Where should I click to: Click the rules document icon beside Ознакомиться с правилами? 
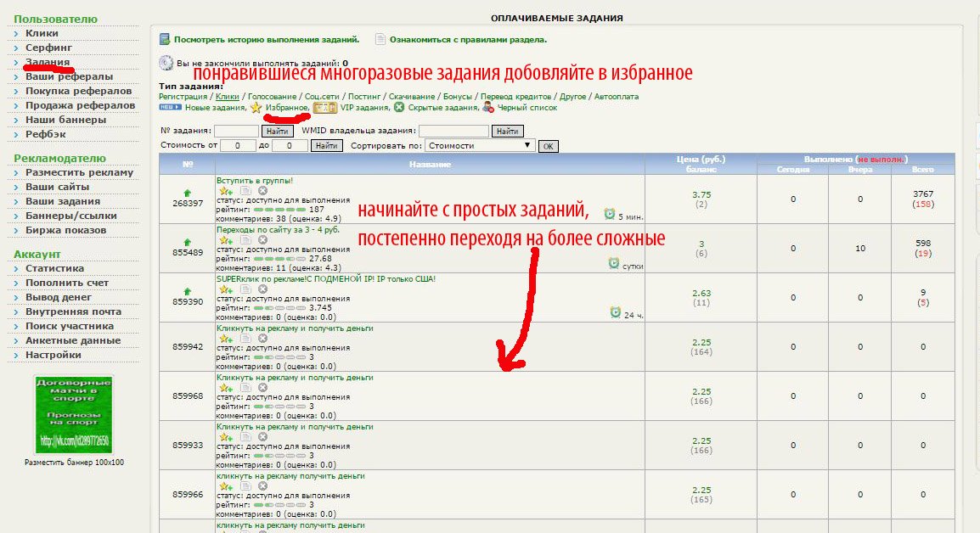380,39
